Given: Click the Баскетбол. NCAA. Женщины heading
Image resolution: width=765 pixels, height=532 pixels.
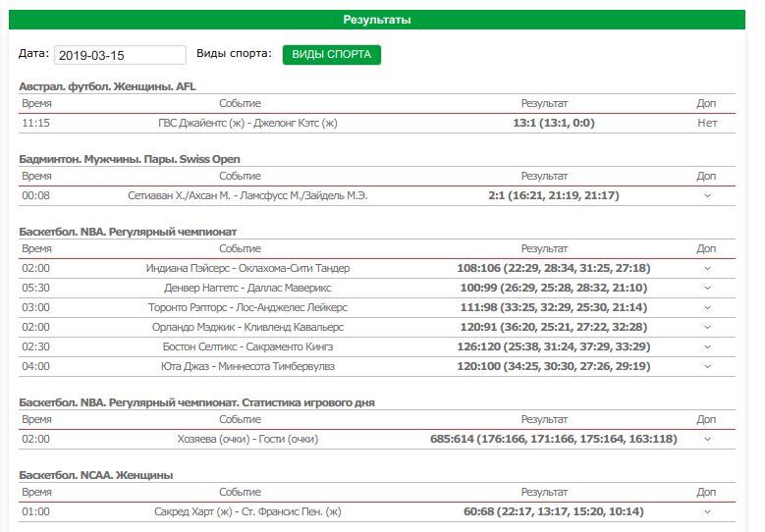Looking at the screenshot, I should click(x=96, y=475).
